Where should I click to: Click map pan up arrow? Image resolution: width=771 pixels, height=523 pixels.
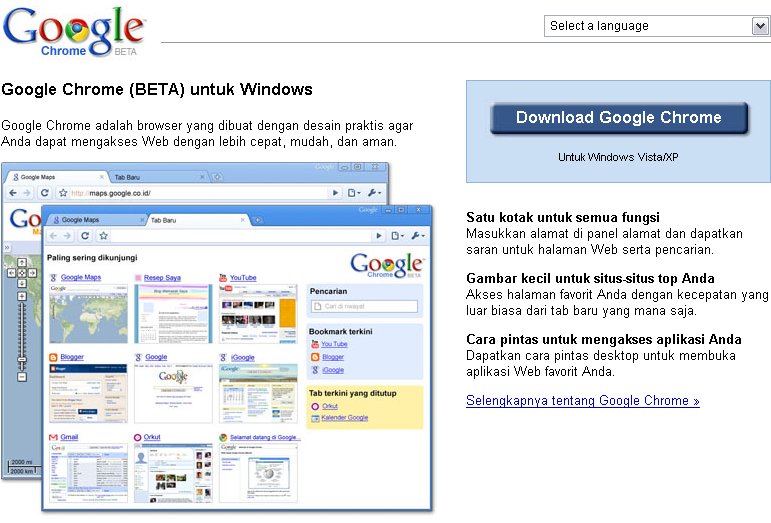click(22, 262)
